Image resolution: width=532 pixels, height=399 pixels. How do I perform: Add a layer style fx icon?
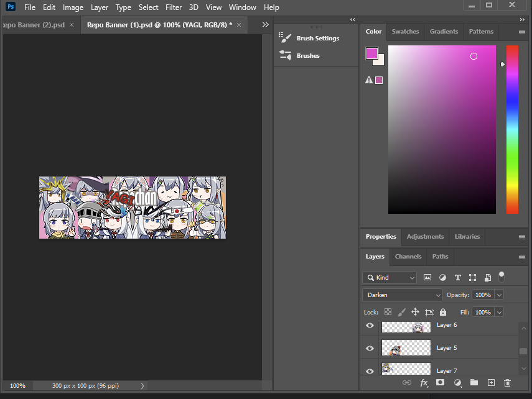point(424,383)
